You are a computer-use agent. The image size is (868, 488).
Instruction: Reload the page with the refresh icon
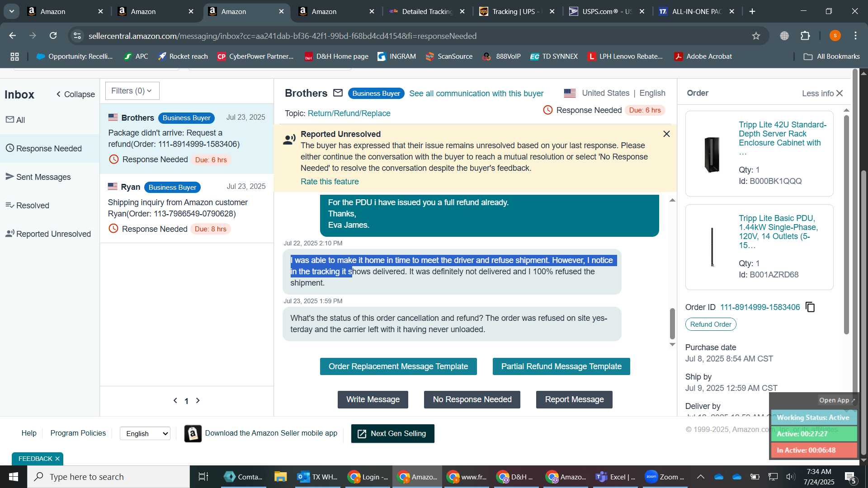pos(53,36)
